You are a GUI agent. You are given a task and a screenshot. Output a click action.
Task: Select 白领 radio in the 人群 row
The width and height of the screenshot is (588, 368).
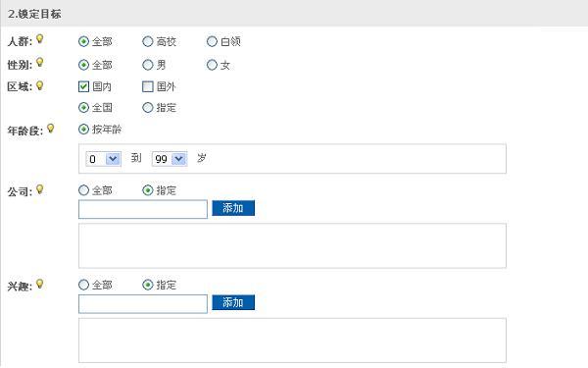212,41
